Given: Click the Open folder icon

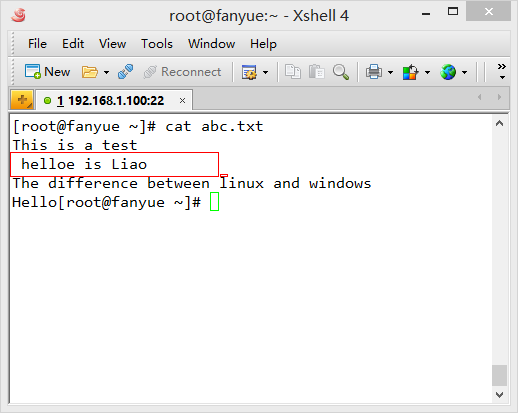Looking at the screenshot, I should click(x=90, y=72).
